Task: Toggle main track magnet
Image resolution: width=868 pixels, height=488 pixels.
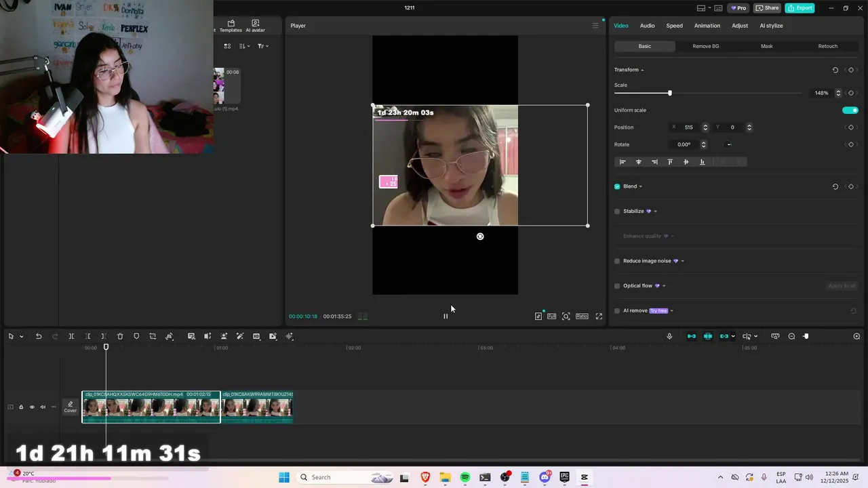Action: [x=692, y=336]
